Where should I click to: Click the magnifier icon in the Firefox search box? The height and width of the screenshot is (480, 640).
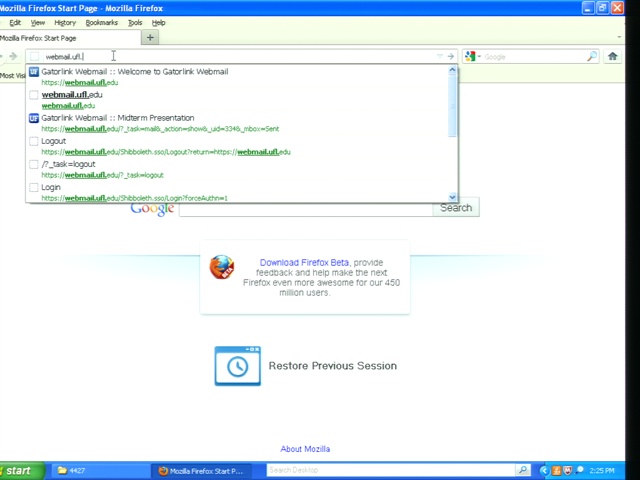coord(592,56)
